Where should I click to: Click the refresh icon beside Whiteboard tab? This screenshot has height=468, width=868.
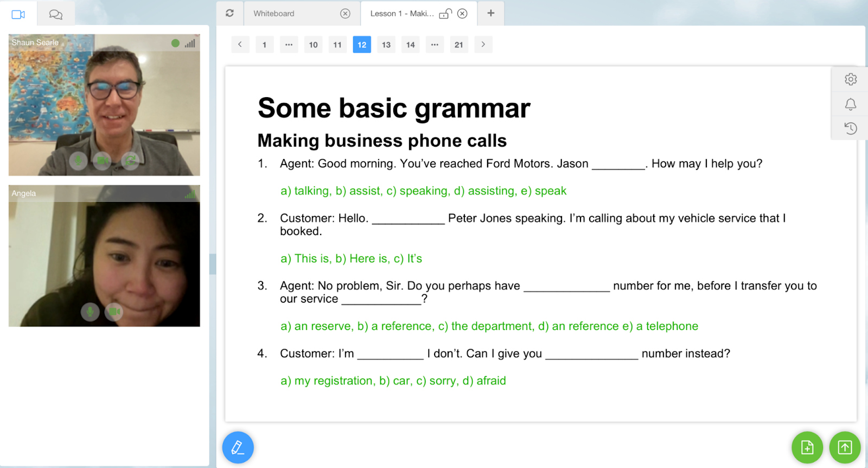point(229,13)
